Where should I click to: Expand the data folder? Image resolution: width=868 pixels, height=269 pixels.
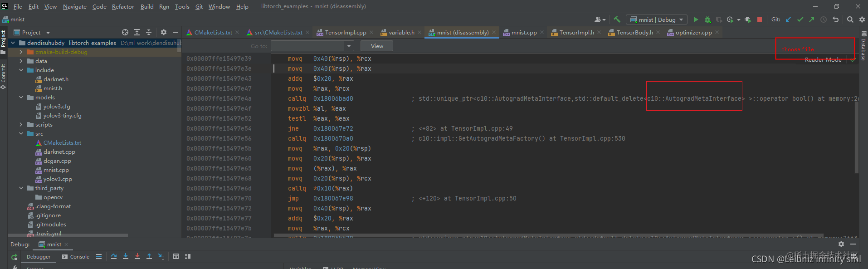point(21,61)
